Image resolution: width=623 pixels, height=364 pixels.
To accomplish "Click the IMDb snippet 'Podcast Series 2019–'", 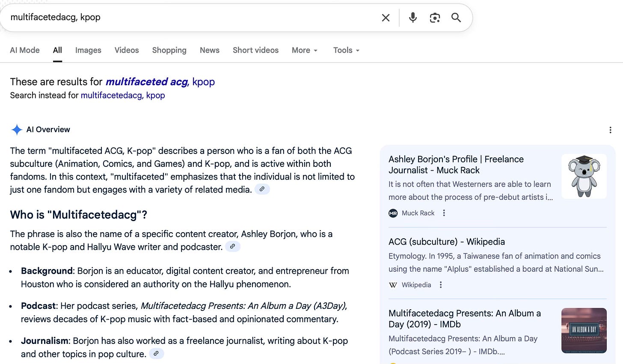I will click(x=463, y=345).
